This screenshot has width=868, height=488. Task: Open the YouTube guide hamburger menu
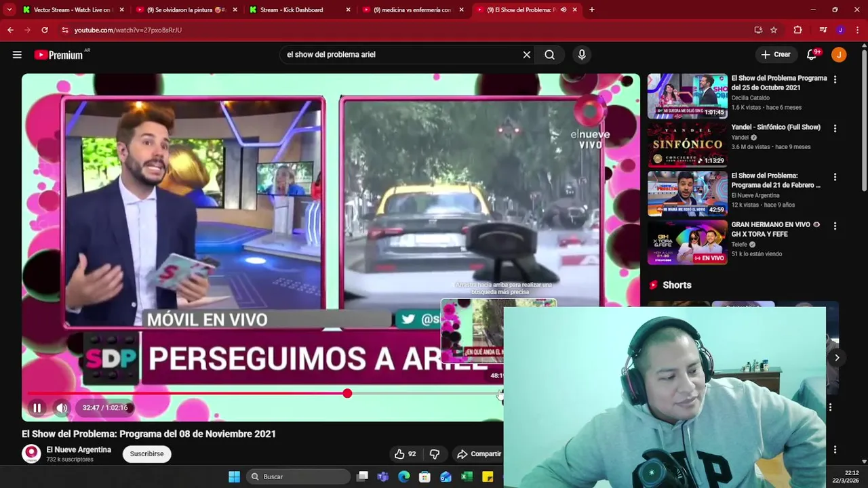coord(17,55)
